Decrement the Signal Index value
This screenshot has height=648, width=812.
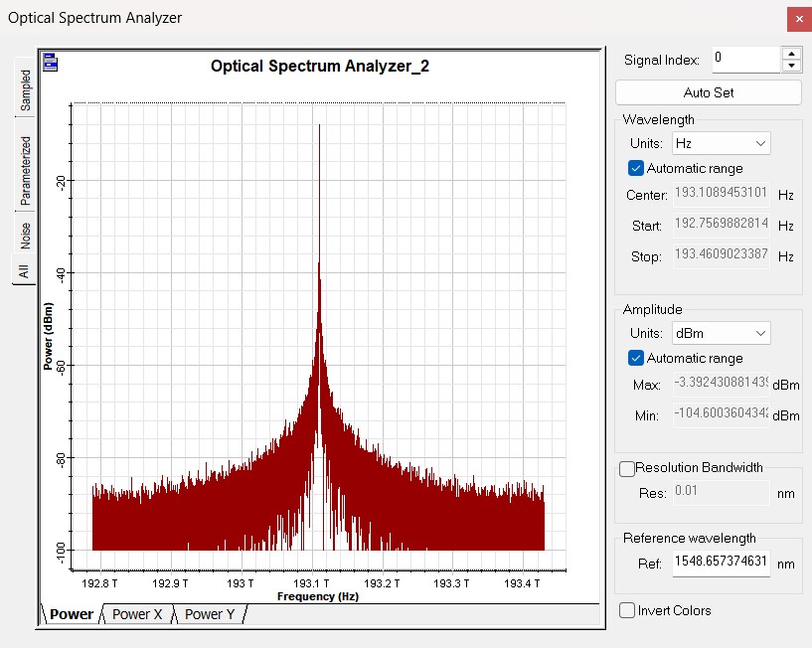click(791, 66)
